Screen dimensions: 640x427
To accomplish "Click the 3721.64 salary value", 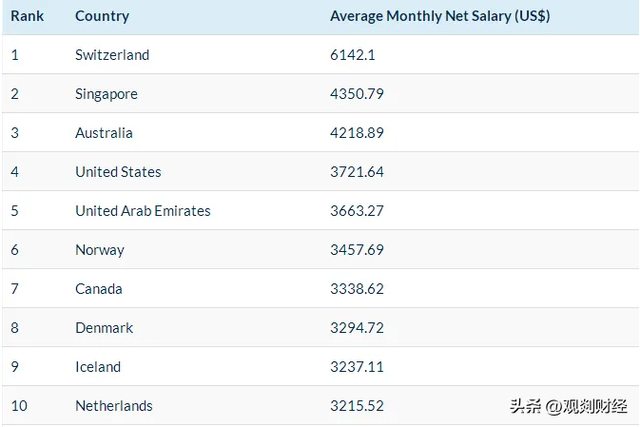I will click(x=357, y=172).
